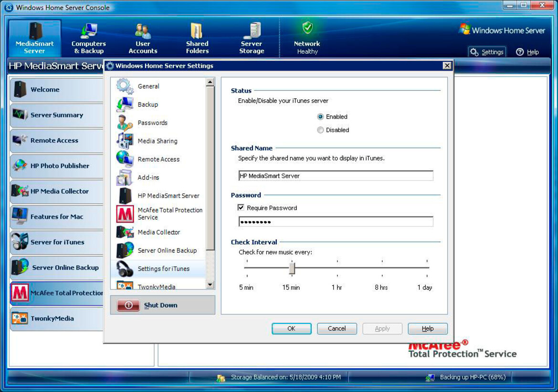Open Welcome in the MediaSmart sidebar

[x=57, y=90]
